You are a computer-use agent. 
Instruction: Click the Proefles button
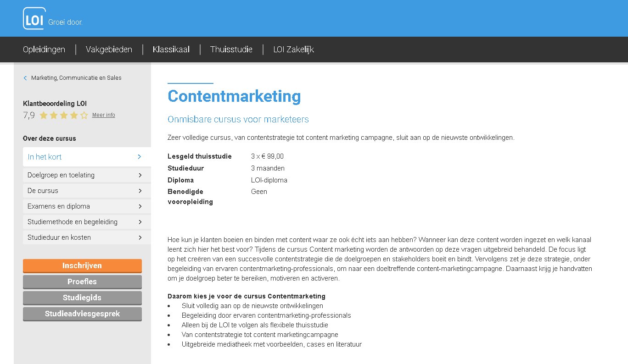pyautogui.click(x=82, y=281)
